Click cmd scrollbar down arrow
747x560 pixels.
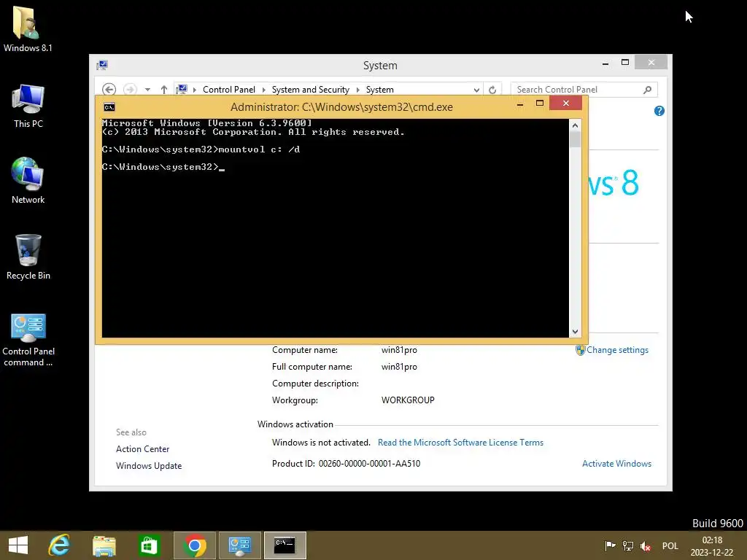575,332
